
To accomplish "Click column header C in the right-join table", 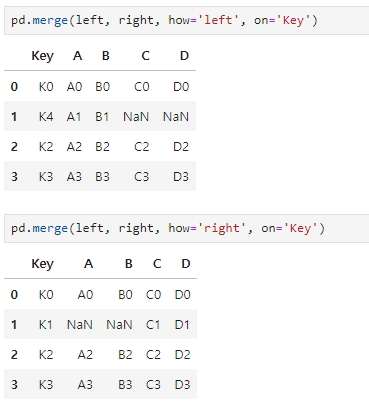I will pyautogui.click(x=157, y=264).
